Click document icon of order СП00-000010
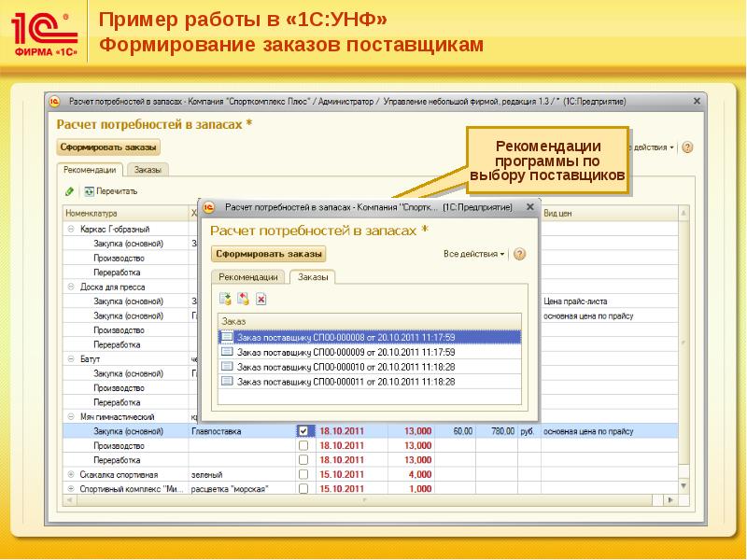This screenshot has width=747, height=560. point(227,367)
